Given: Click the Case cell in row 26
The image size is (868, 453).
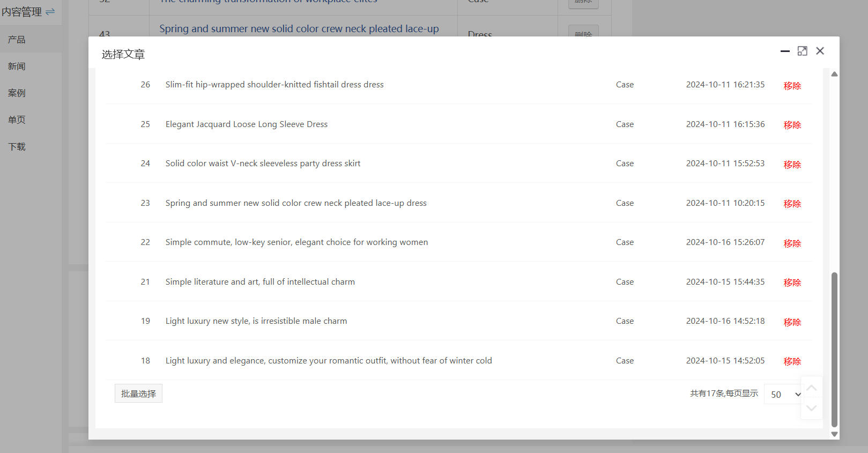Looking at the screenshot, I should tap(625, 85).
